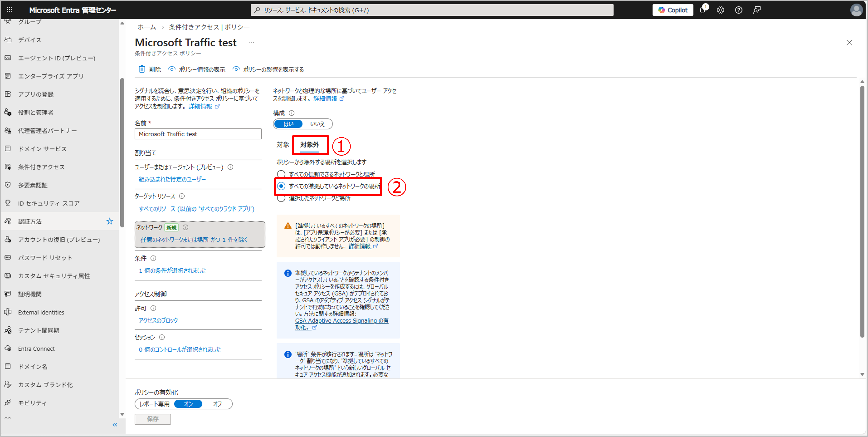
Task: Click the trash icon to delete policy
Action: (x=142, y=69)
